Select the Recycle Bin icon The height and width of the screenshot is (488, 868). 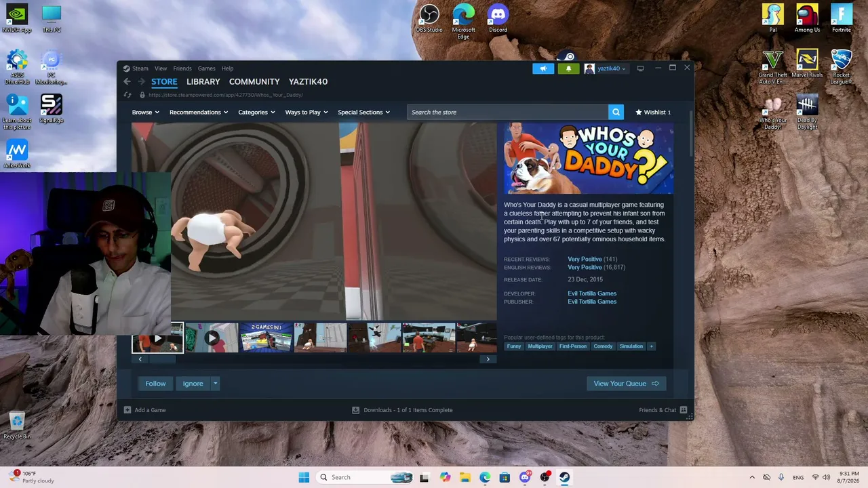pyautogui.click(x=17, y=426)
